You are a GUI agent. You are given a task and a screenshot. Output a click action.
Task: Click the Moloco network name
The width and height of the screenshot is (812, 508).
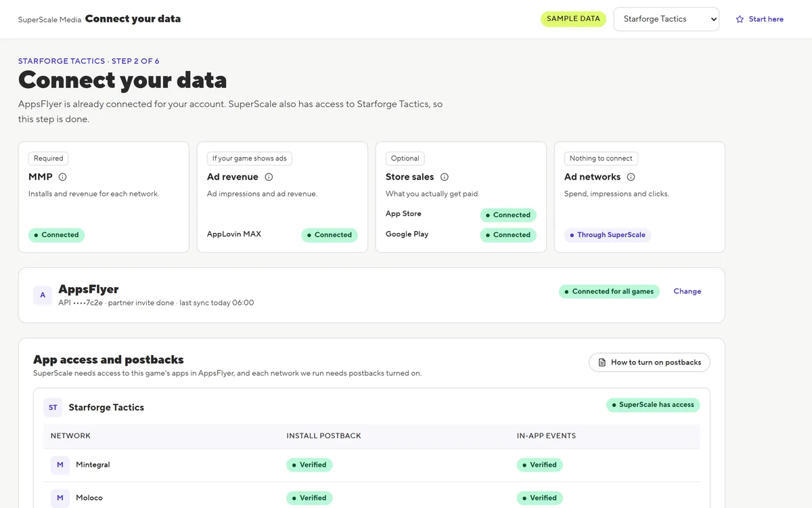click(x=89, y=498)
